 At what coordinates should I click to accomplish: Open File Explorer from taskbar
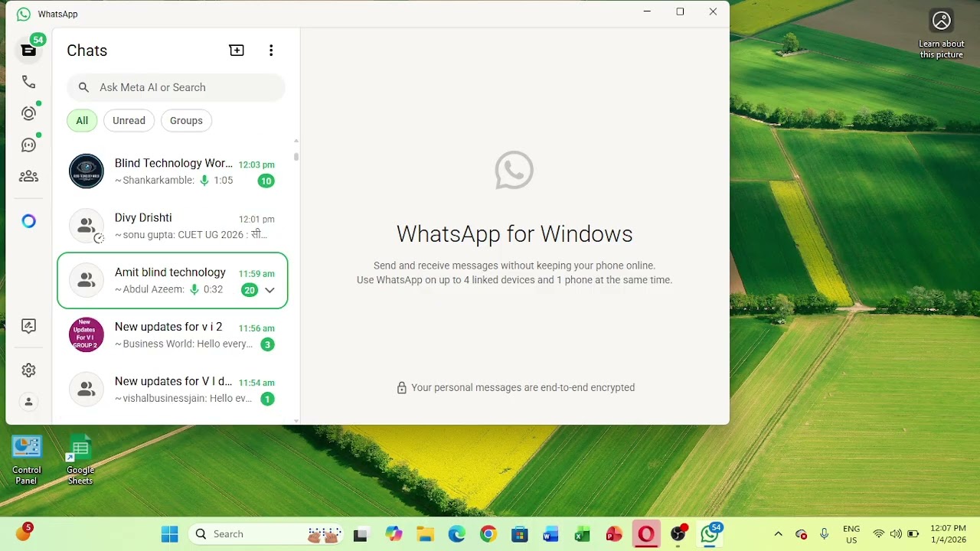[x=425, y=534]
